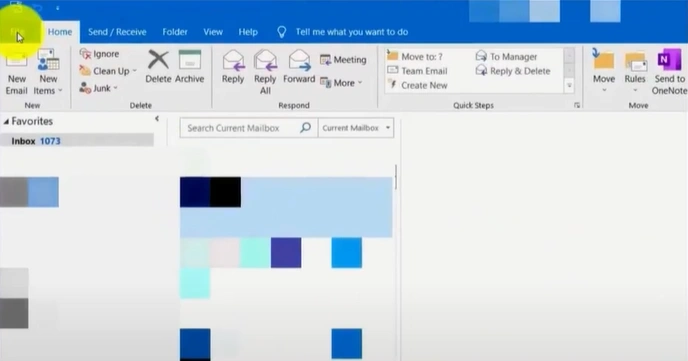This screenshot has height=361, width=688.
Task: Click the New Email button
Action: click(x=17, y=72)
